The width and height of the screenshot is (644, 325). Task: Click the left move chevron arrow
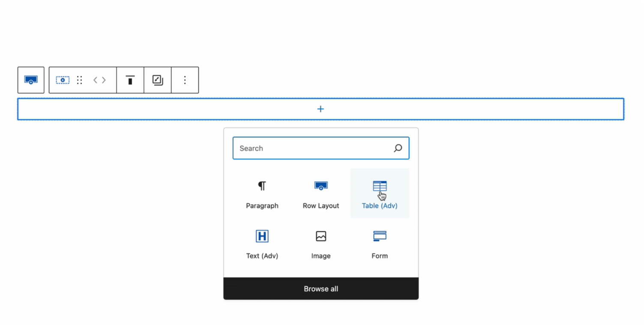pyautogui.click(x=95, y=80)
